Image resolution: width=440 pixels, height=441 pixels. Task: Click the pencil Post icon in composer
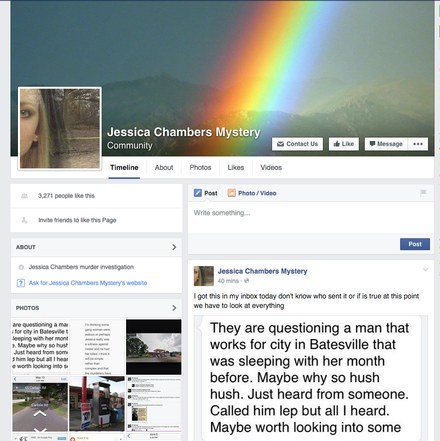tap(198, 193)
